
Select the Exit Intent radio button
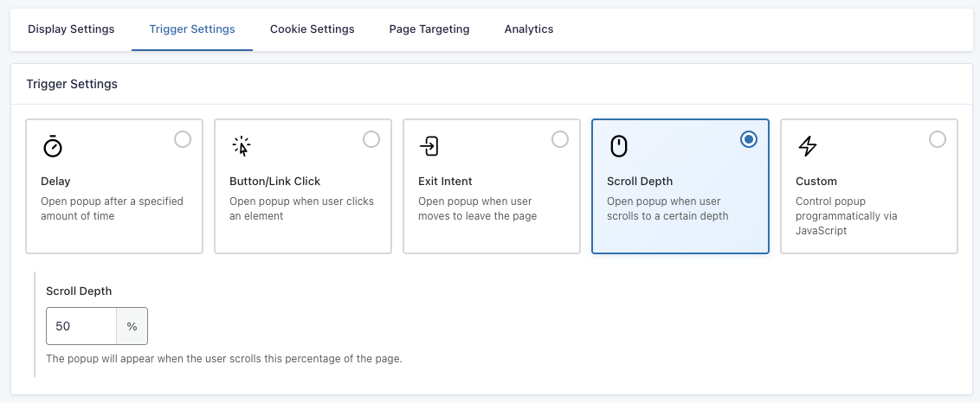560,139
